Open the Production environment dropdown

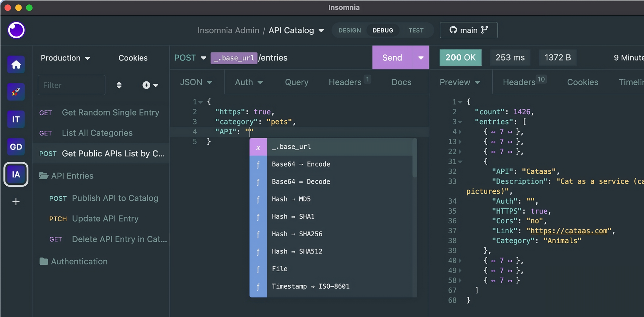click(65, 58)
